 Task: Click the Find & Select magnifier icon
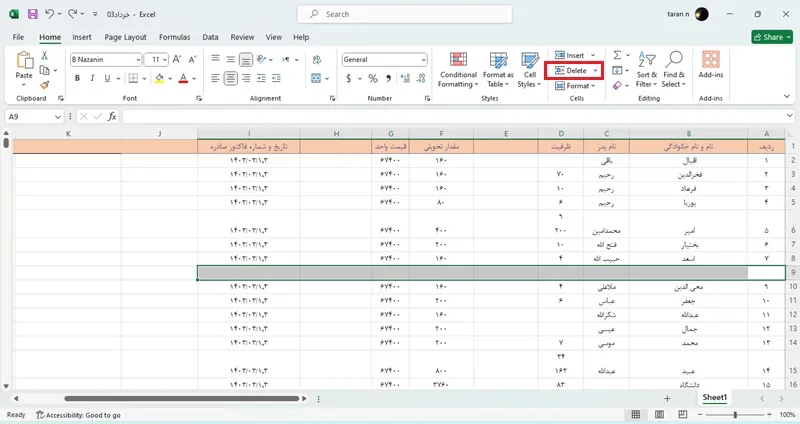point(674,59)
